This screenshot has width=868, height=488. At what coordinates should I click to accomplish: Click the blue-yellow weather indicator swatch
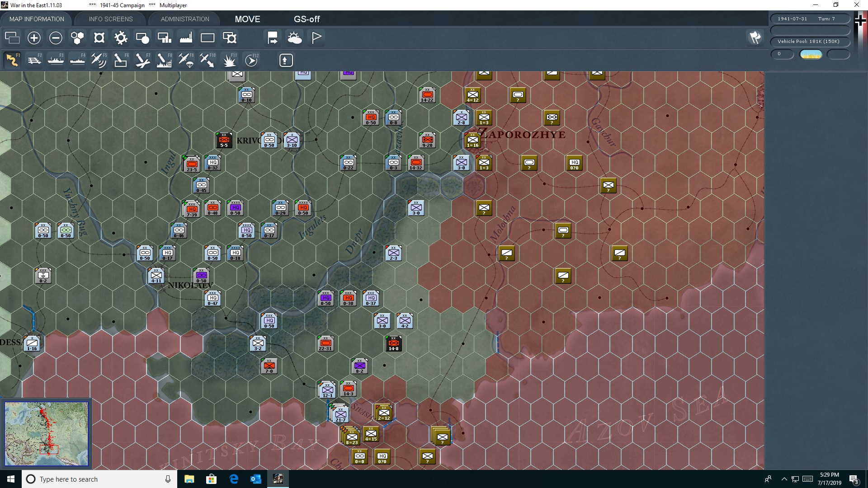[x=811, y=54]
